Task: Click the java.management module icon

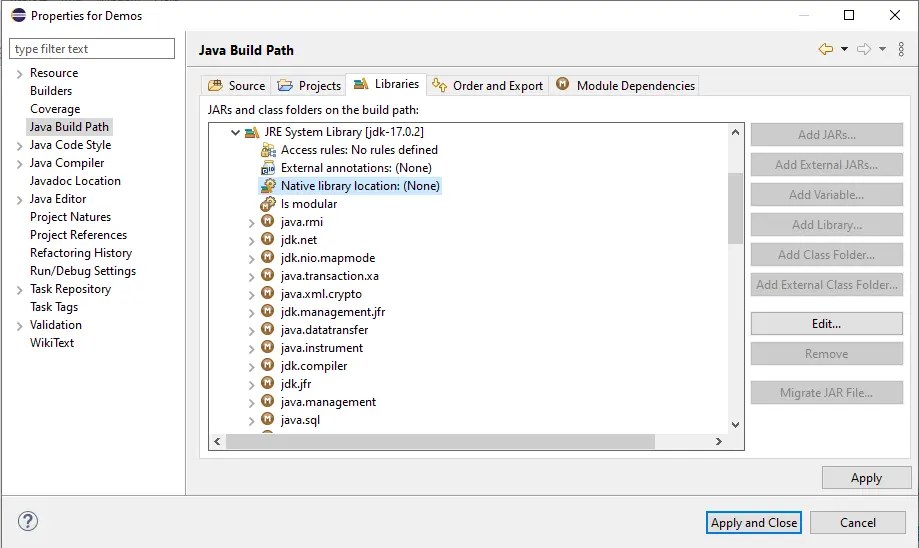Action: [267, 401]
